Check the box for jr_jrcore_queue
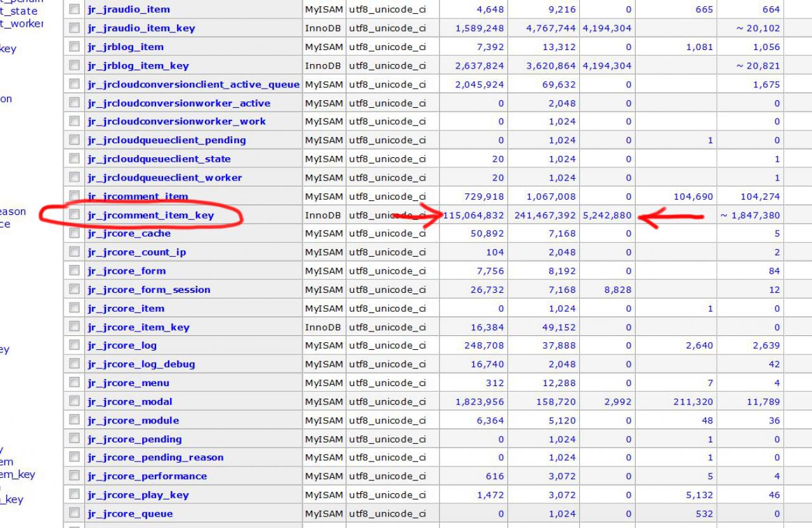 click(x=75, y=513)
